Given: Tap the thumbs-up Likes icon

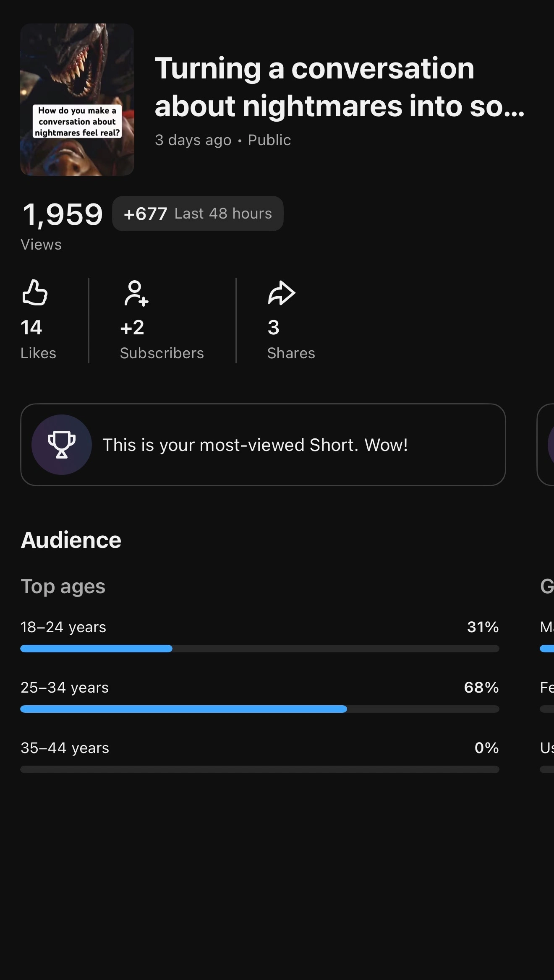Looking at the screenshot, I should [35, 292].
